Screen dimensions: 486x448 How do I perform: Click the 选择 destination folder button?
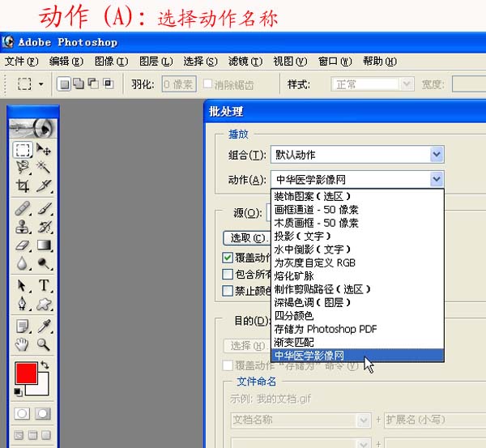(247, 345)
